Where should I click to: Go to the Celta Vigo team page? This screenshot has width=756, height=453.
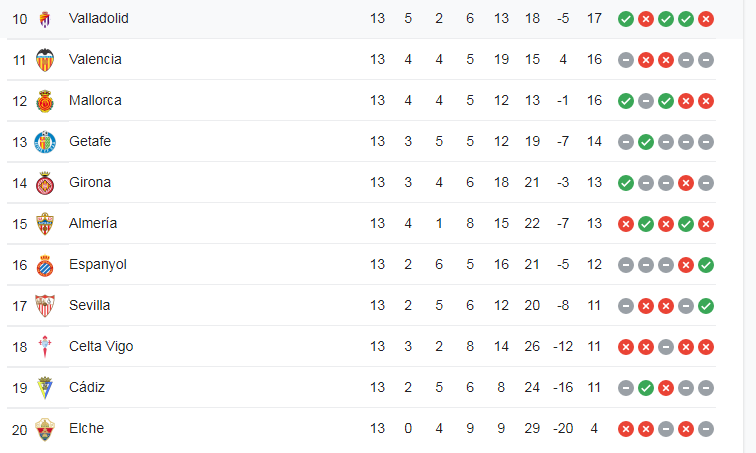pos(101,346)
